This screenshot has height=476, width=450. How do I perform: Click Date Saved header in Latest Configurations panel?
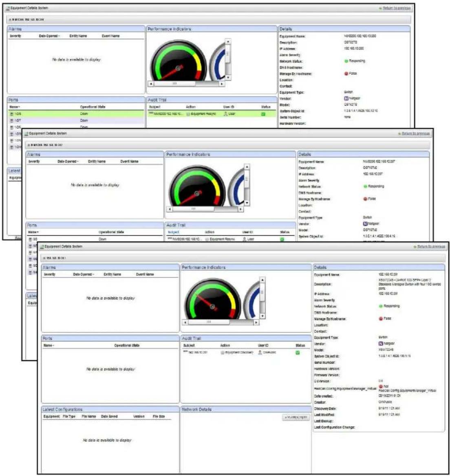coord(109,416)
